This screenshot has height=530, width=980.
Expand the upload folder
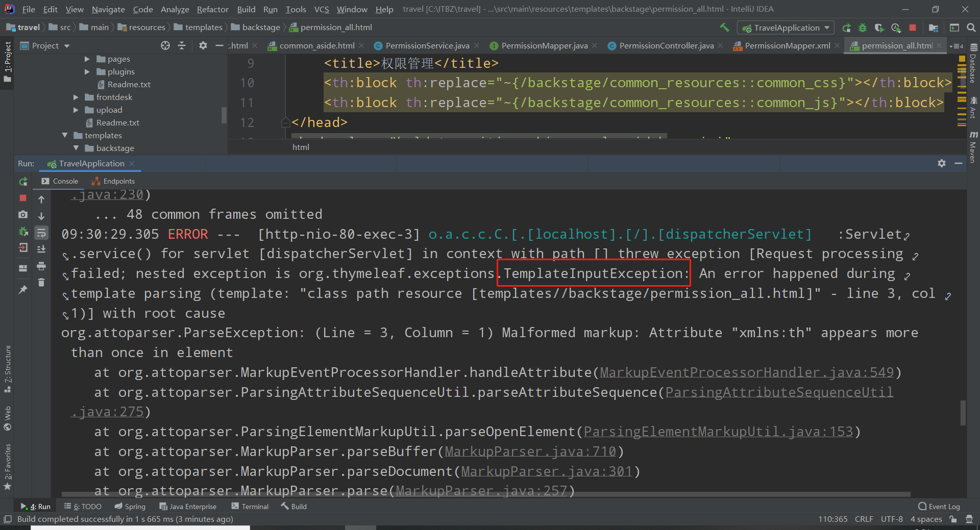[76, 110]
